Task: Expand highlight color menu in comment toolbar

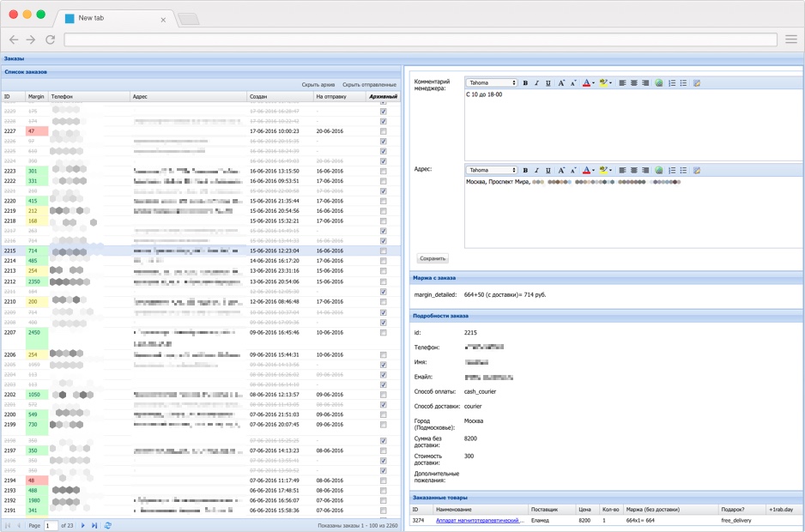Action: coord(610,83)
